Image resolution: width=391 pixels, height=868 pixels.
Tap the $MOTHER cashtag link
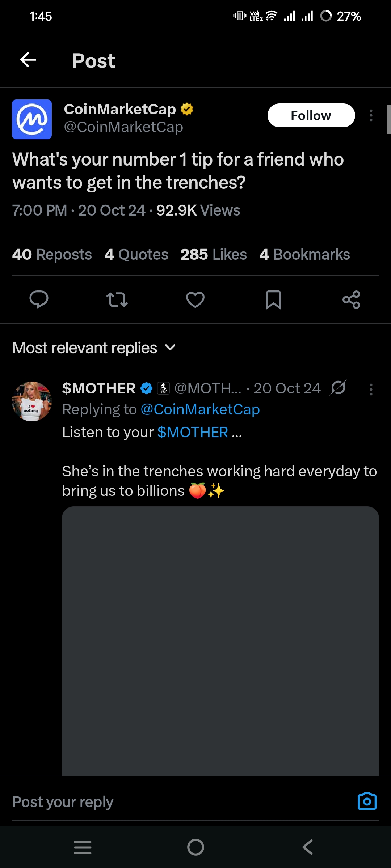(x=193, y=432)
